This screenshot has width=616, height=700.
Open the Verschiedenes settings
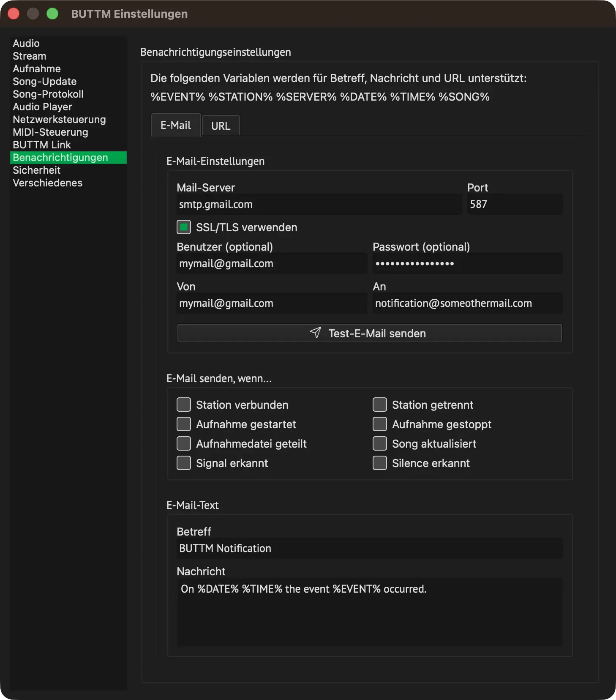tap(68, 183)
